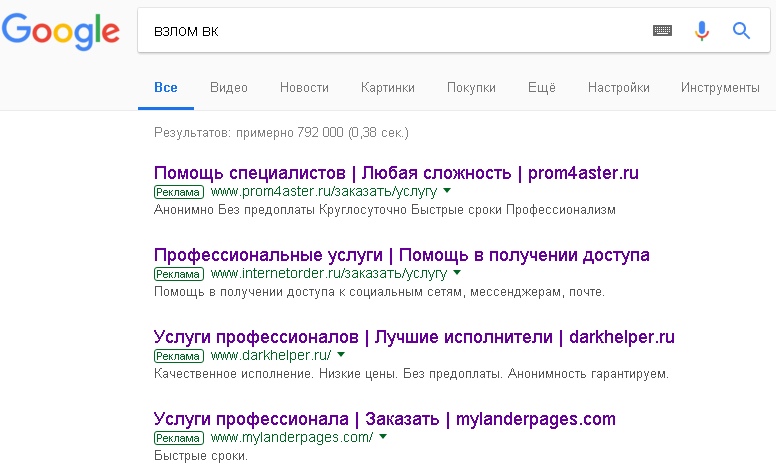The image size is (776, 466).
Task: Expand the arrow next to the mylanderpages.com URL
Action: (383, 437)
